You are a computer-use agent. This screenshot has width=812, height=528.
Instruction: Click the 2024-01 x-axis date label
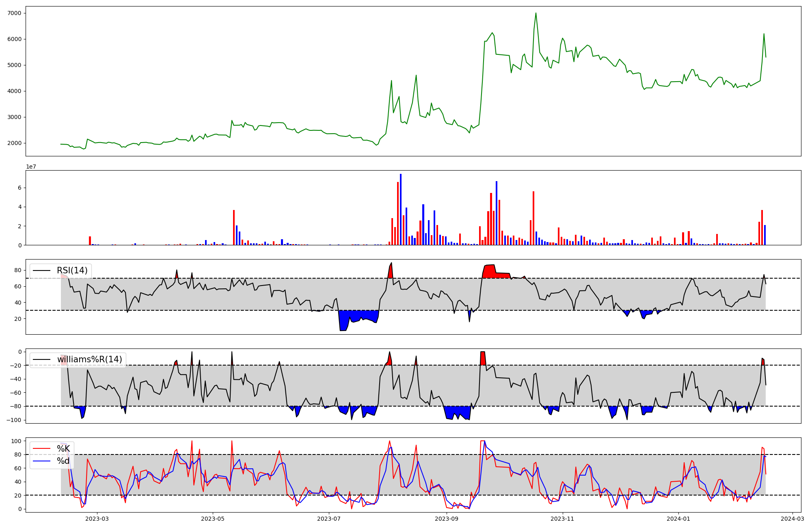click(678, 519)
